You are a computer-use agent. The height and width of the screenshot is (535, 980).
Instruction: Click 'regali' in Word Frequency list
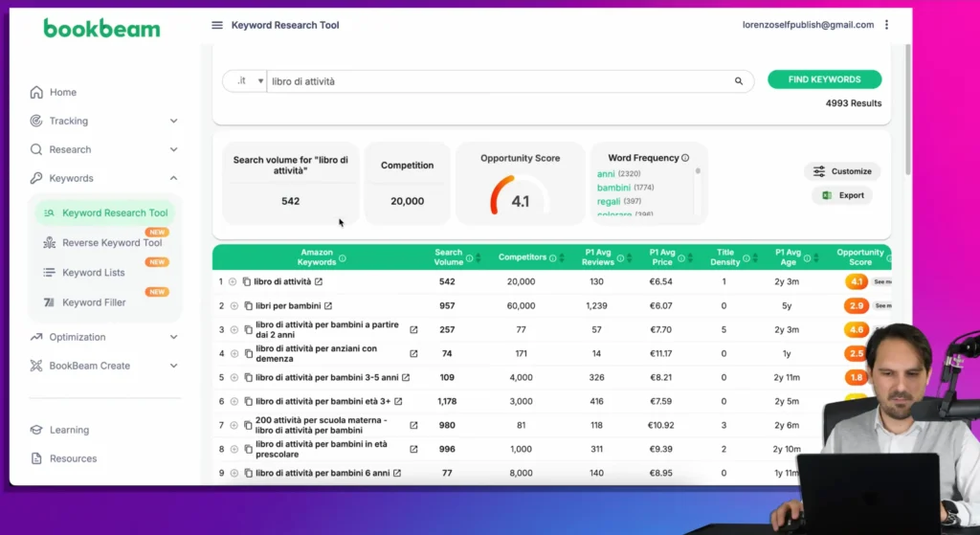[609, 201]
